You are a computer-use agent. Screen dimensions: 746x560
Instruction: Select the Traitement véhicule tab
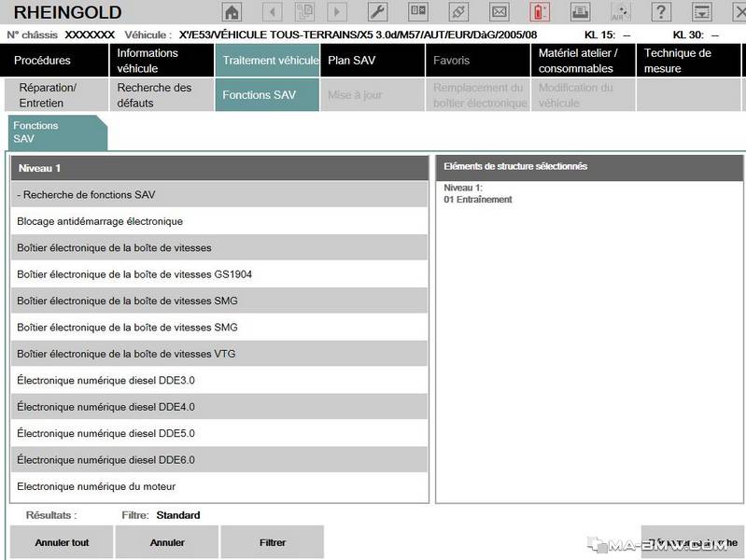tap(267, 61)
